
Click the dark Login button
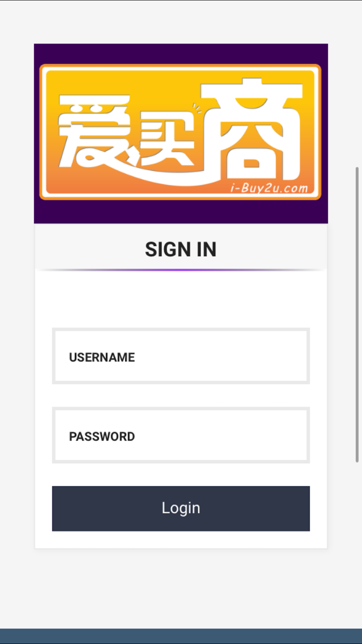[181, 509]
